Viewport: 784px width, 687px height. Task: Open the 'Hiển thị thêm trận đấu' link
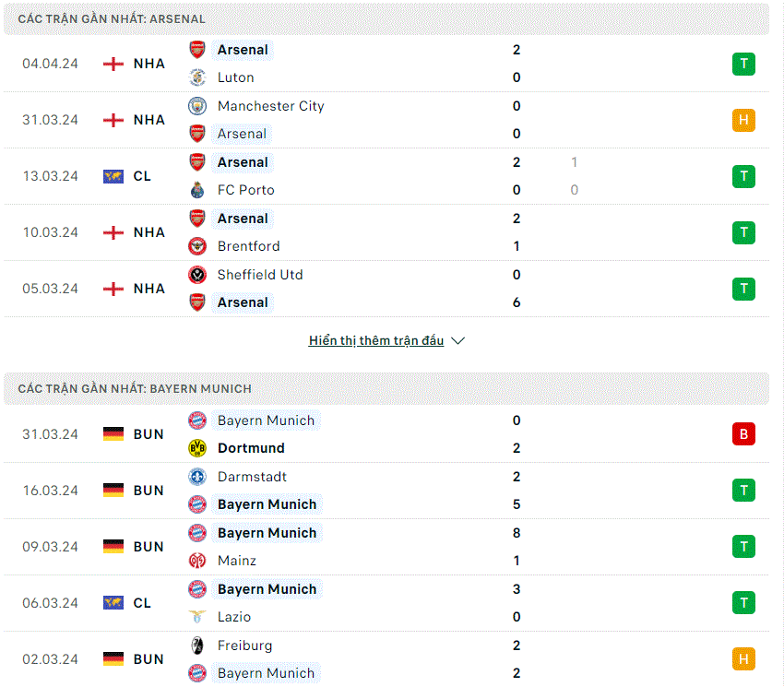376,340
